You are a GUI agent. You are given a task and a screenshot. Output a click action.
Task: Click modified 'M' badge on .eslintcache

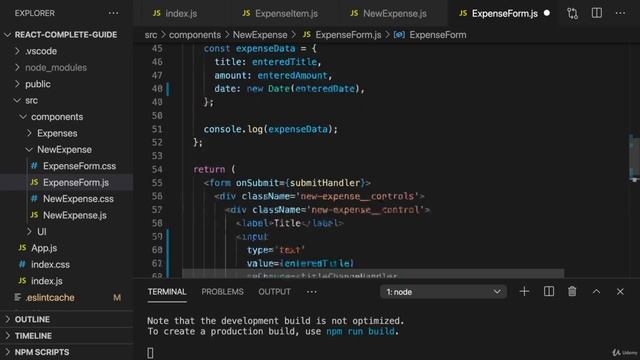pos(117,298)
